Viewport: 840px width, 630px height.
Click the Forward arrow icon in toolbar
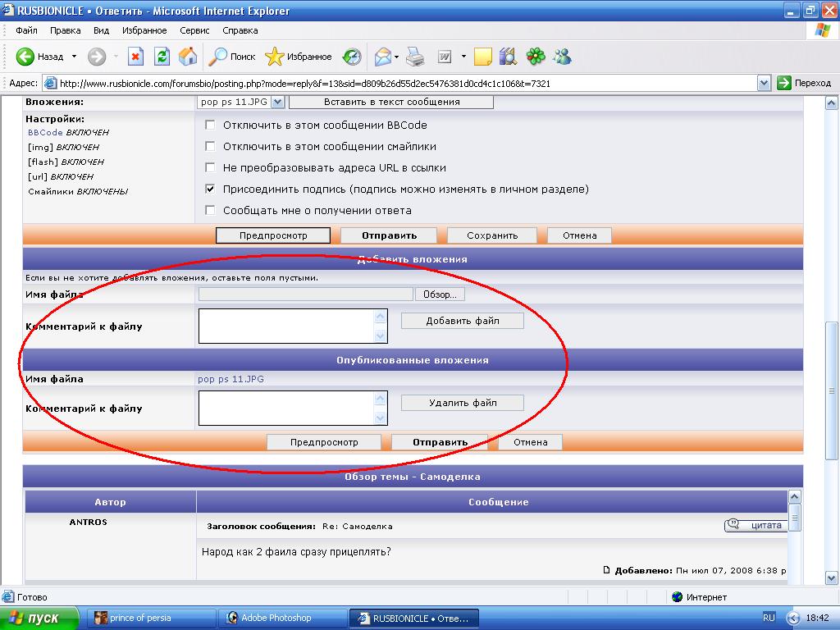pyautogui.click(x=97, y=57)
